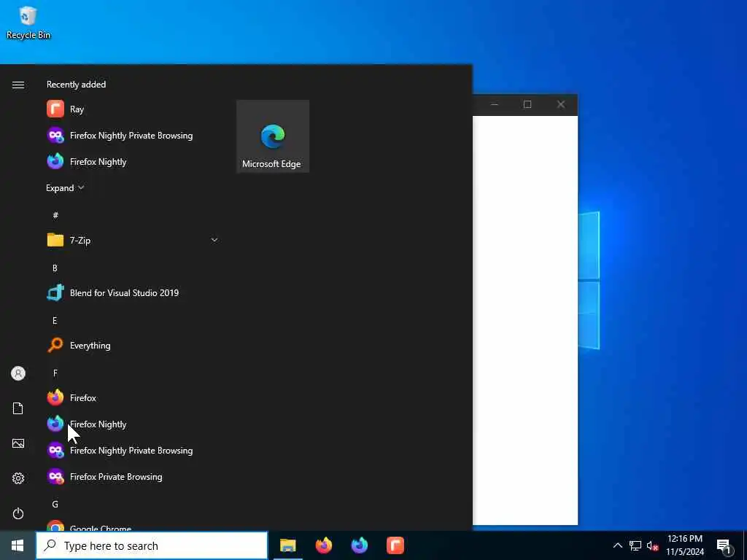The image size is (747, 560).
Task: Open Ray from Recently added
Action: click(133, 109)
